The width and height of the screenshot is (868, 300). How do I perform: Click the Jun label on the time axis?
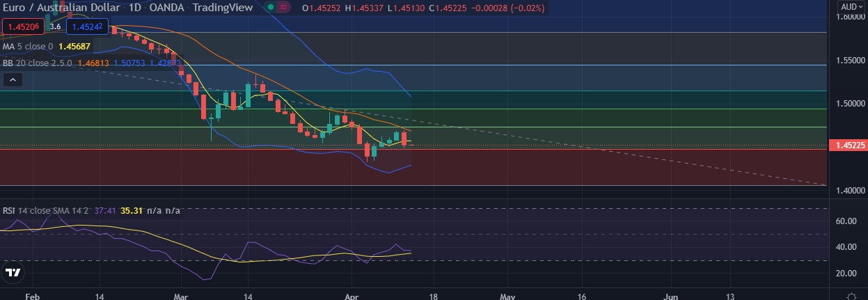pos(671,297)
